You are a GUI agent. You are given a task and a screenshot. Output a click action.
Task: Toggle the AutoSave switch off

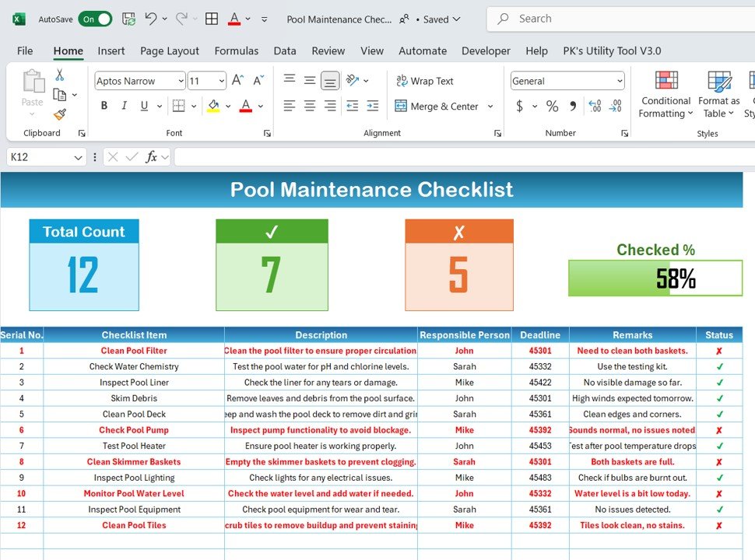click(x=95, y=19)
